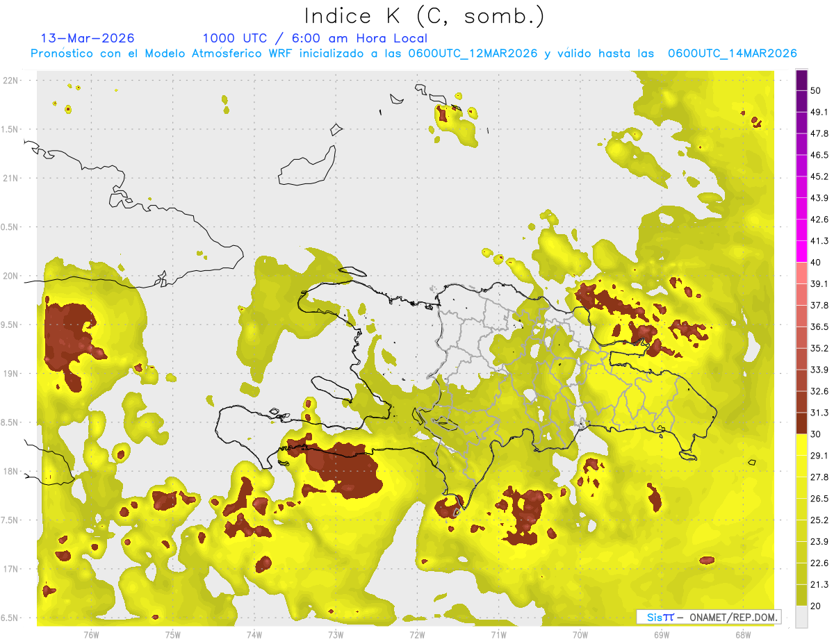834x644 pixels.
Task: Click the "18N" latitude axis label
Action: [12, 471]
